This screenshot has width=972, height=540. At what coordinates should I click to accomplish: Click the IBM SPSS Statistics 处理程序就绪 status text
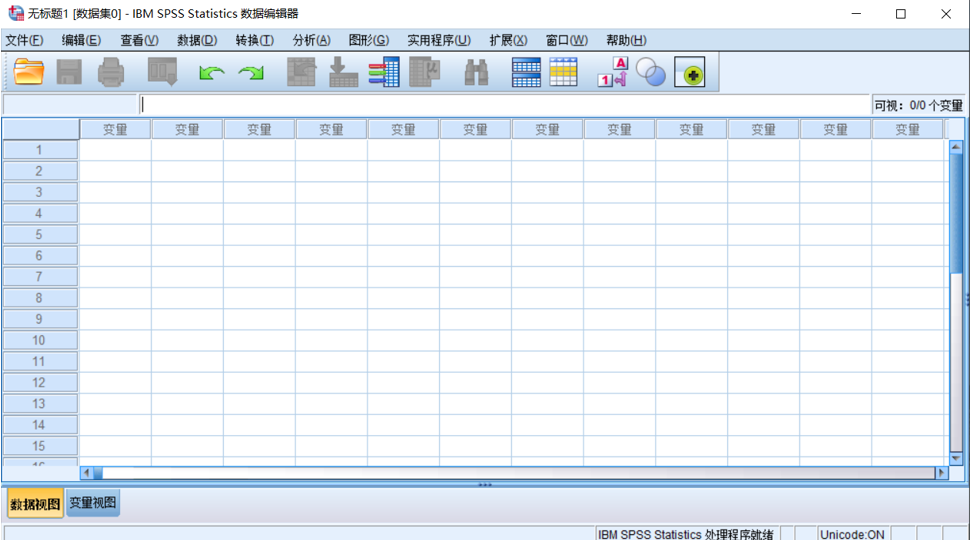pyautogui.click(x=686, y=534)
